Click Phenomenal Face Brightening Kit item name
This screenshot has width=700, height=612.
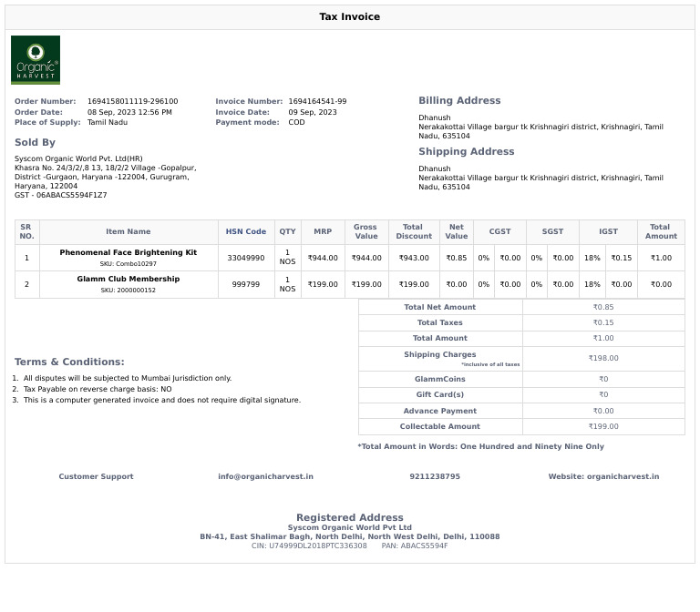(x=129, y=252)
